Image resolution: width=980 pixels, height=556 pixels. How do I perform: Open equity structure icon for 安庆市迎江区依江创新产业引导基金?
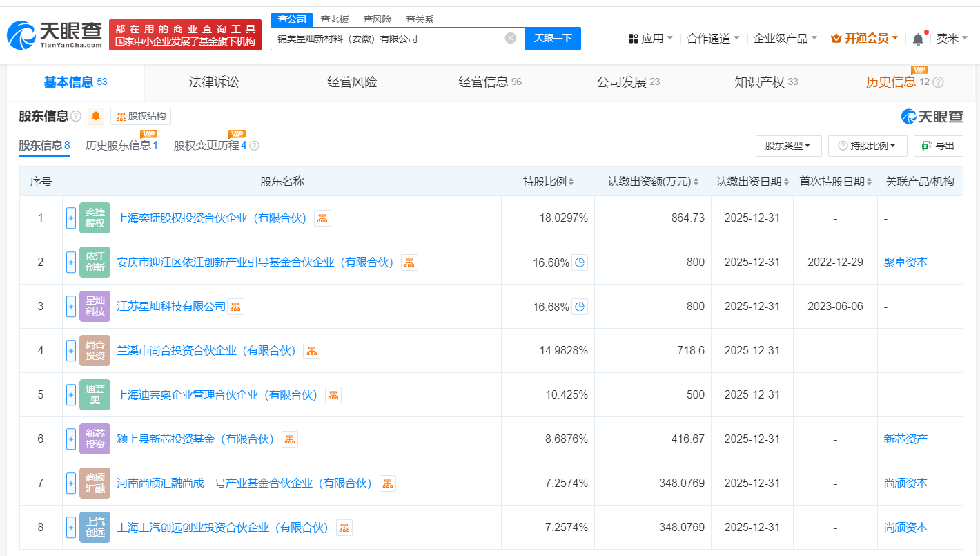click(409, 262)
